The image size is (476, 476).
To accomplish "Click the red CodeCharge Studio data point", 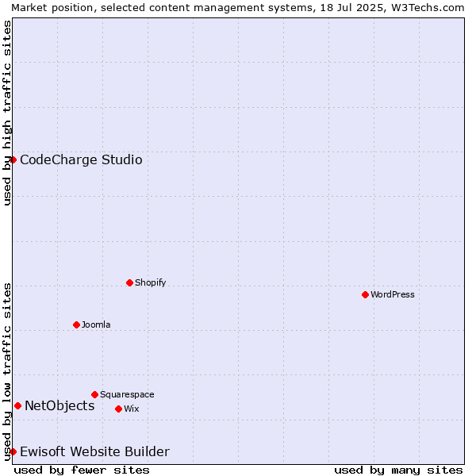I will click(13, 159).
